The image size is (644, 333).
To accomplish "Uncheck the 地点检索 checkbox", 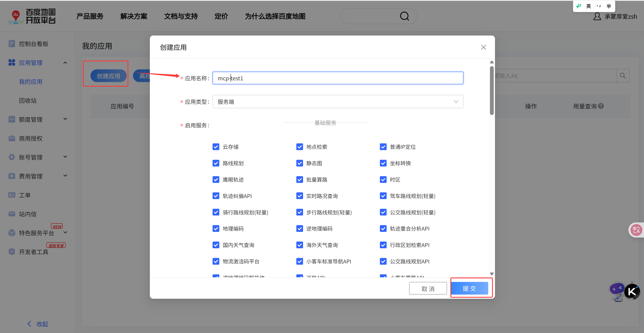I will (x=299, y=147).
